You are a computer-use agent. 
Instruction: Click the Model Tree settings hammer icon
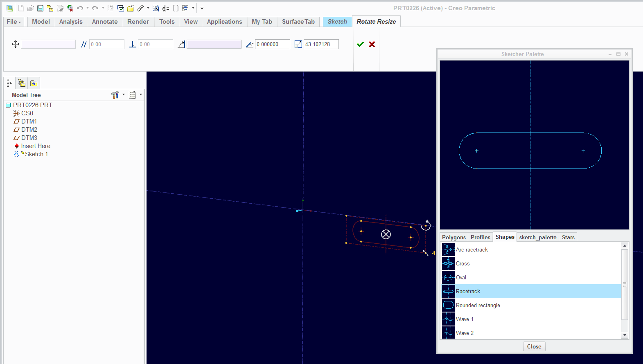115,95
